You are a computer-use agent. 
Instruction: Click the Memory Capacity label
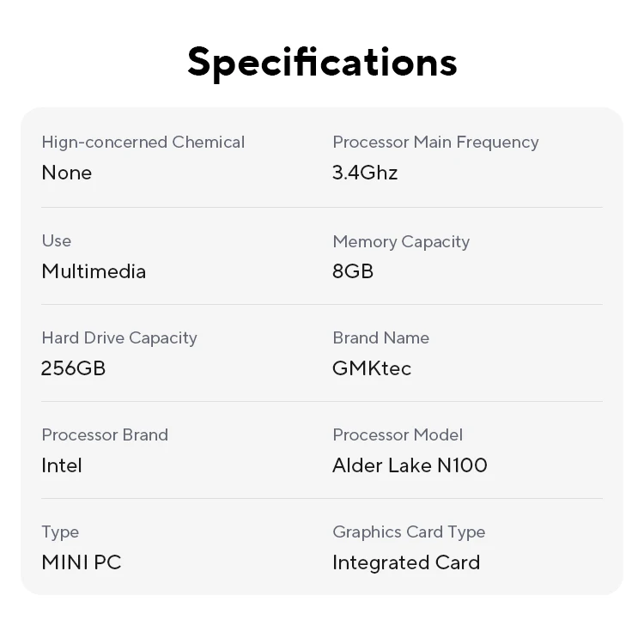[401, 241]
